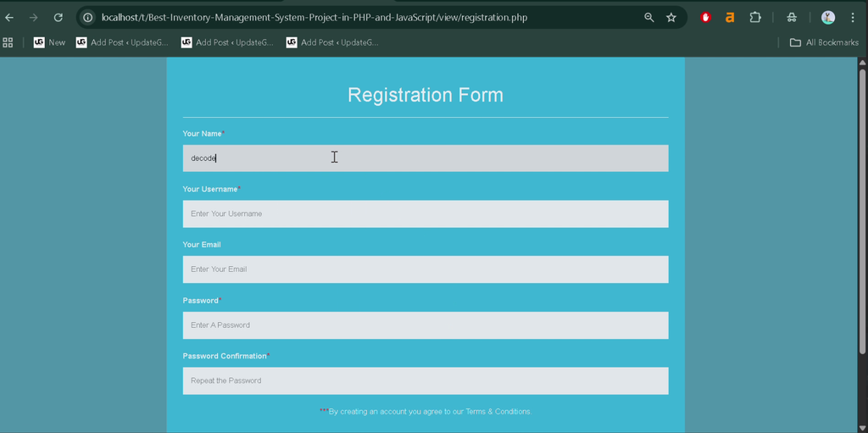
Task: Click the 'Your Email' label
Action: (x=202, y=244)
